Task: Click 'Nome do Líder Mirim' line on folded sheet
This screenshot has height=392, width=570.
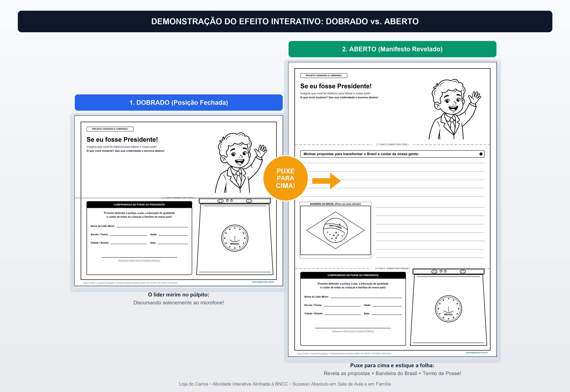Action: [152, 227]
